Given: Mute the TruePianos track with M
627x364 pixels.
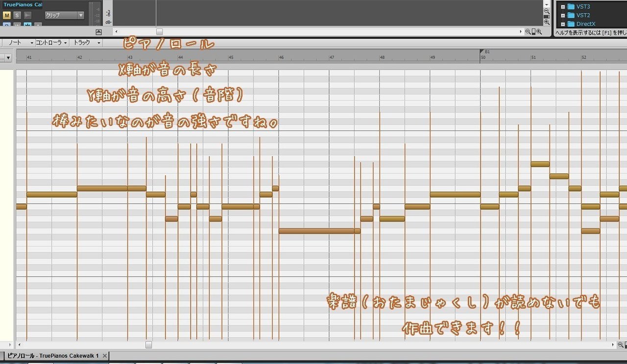Looking at the screenshot, I should [7, 15].
